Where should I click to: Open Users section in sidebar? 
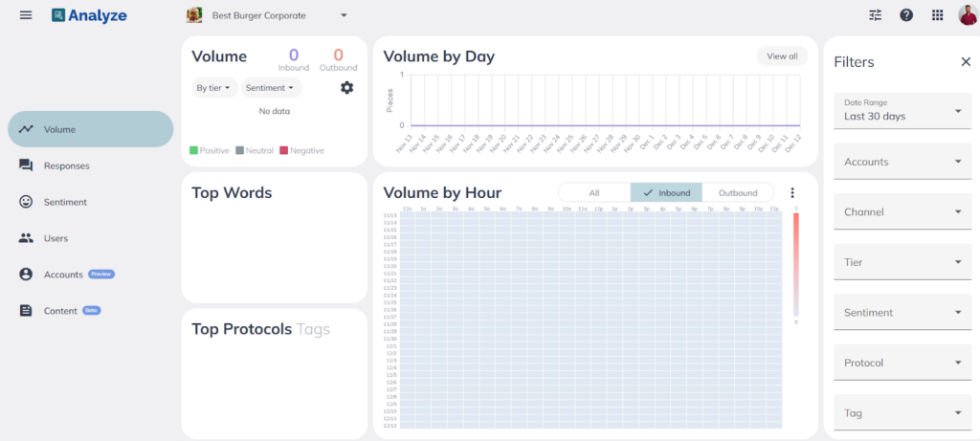click(91, 238)
